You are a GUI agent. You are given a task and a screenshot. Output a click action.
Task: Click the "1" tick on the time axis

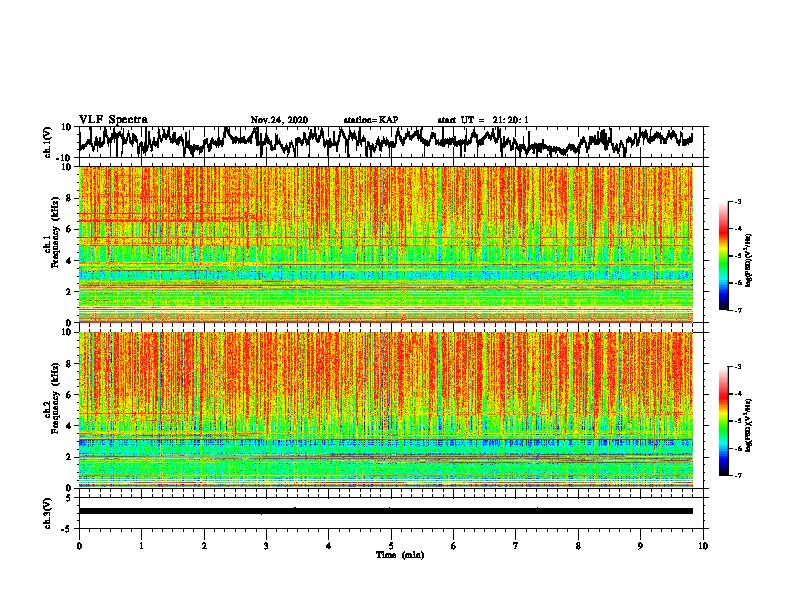click(x=141, y=546)
